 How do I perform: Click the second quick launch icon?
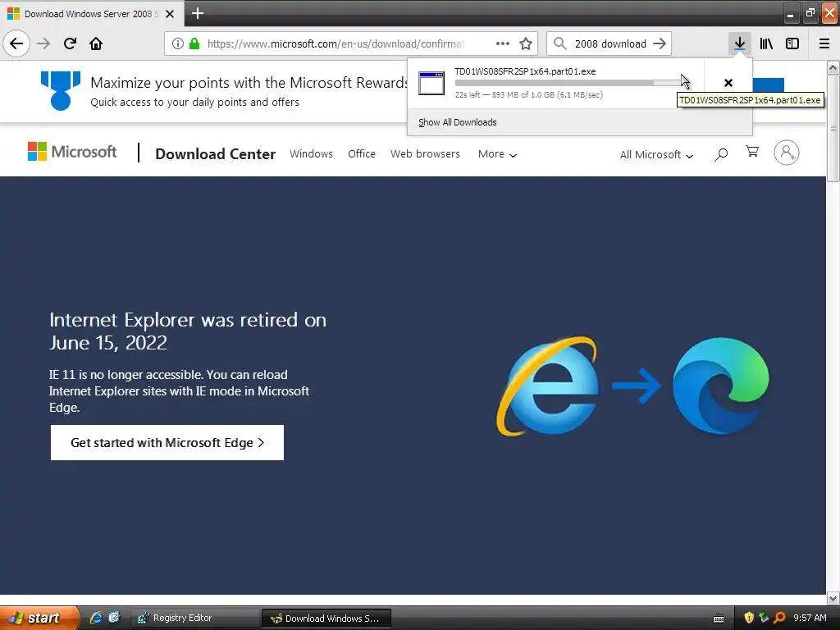pos(114,618)
